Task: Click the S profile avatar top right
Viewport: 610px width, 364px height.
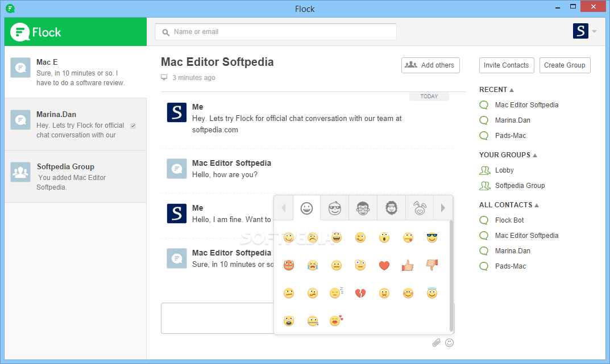Action: click(x=580, y=31)
